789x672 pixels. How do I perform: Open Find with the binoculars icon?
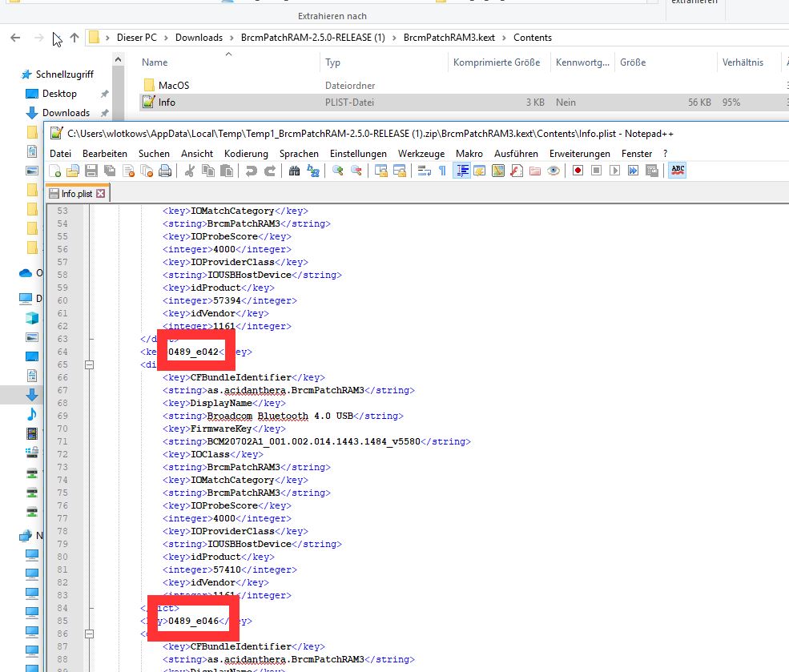(294, 171)
